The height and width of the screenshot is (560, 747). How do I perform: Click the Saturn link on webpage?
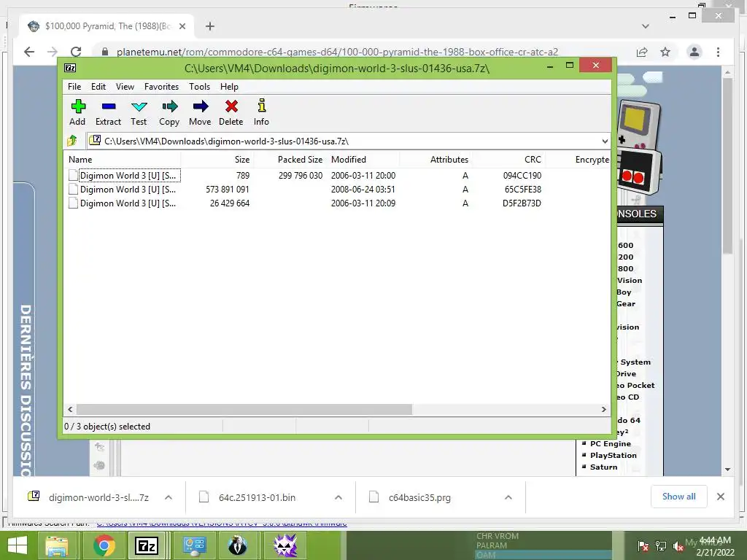(603, 467)
